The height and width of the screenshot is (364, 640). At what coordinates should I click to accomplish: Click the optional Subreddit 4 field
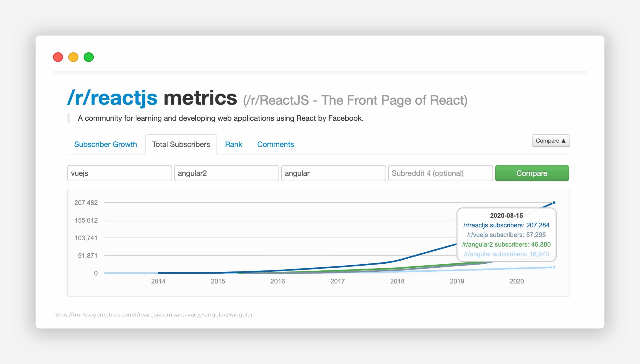coord(440,173)
